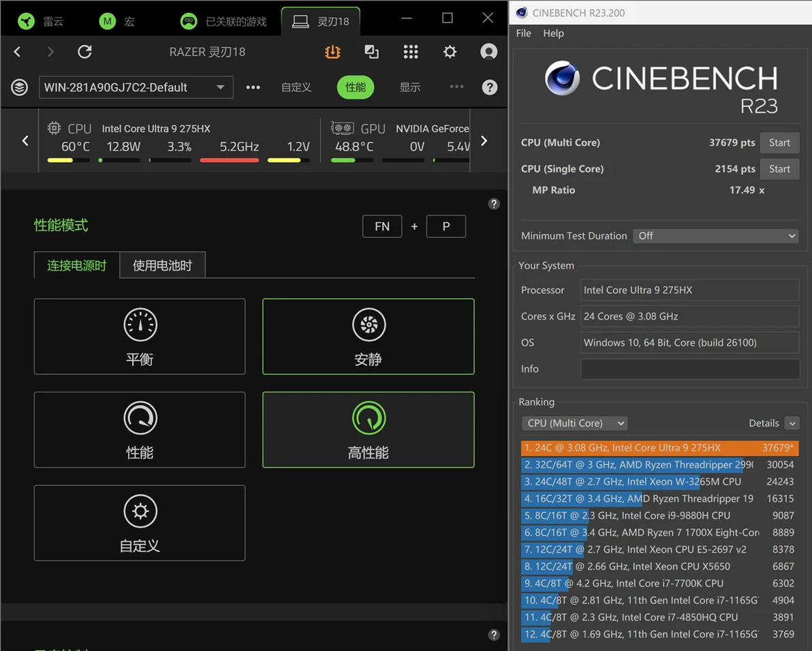Click the GPU card icon
Screen dimensions: 812x651
342,128
